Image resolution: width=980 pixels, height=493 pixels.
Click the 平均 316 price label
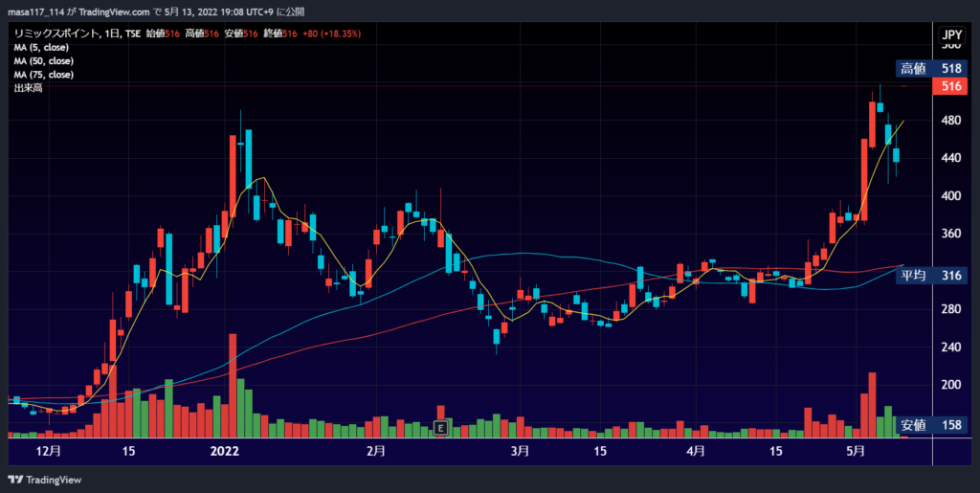pos(932,276)
